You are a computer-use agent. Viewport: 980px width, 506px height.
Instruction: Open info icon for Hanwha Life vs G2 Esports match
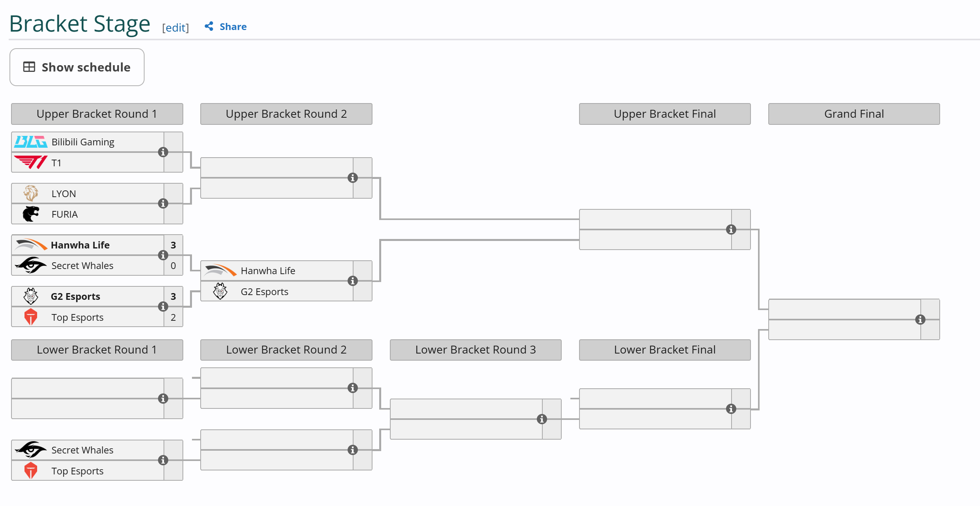click(x=353, y=281)
